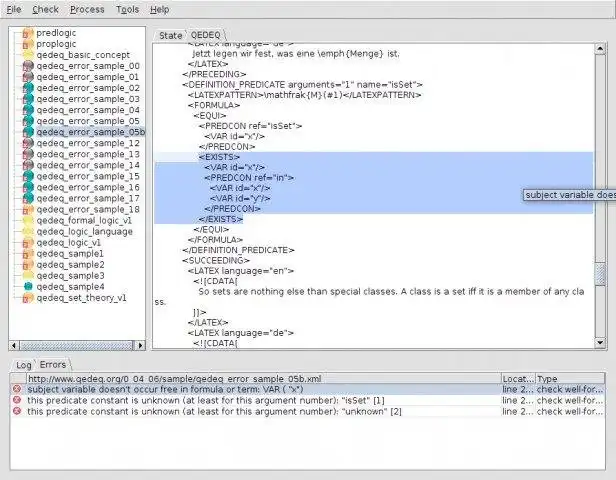The height and width of the screenshot is (480, 616).
Task: Switch to the State tab
Action: pyautogui.click(x=170, y=35)
